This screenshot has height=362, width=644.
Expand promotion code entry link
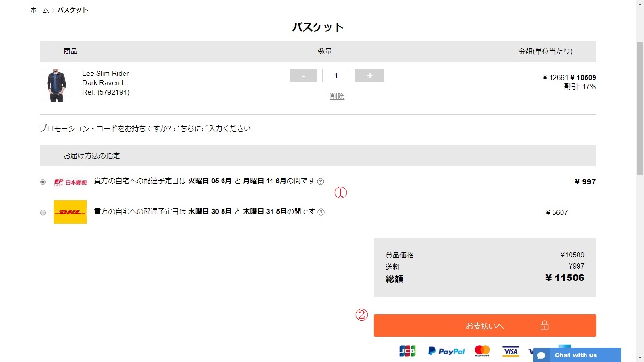pos(212,128)
